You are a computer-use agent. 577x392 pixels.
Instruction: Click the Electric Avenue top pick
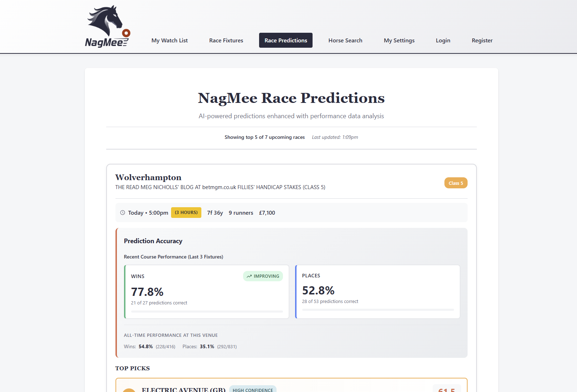(184, 390)
